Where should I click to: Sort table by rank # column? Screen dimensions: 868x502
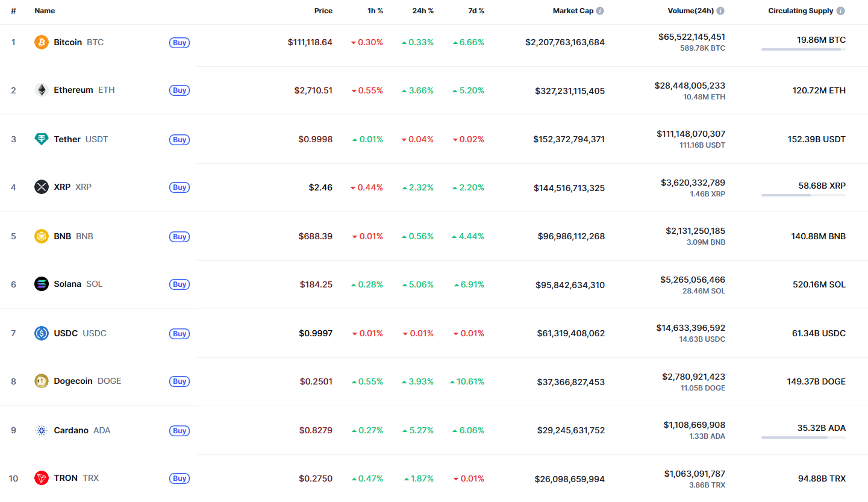pyautogui.click(x=13, y=11)
